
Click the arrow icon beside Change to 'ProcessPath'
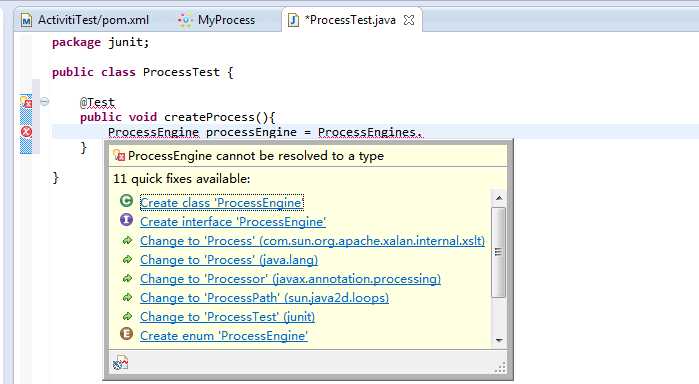pyautogui.click(x=127, y=297)
